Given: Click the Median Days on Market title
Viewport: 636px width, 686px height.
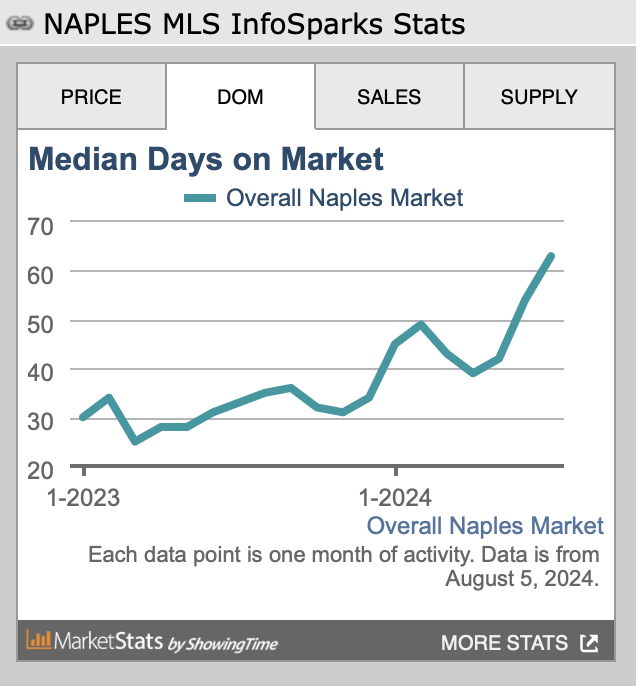Looking at the screenshot, I should tap(206, 159).
